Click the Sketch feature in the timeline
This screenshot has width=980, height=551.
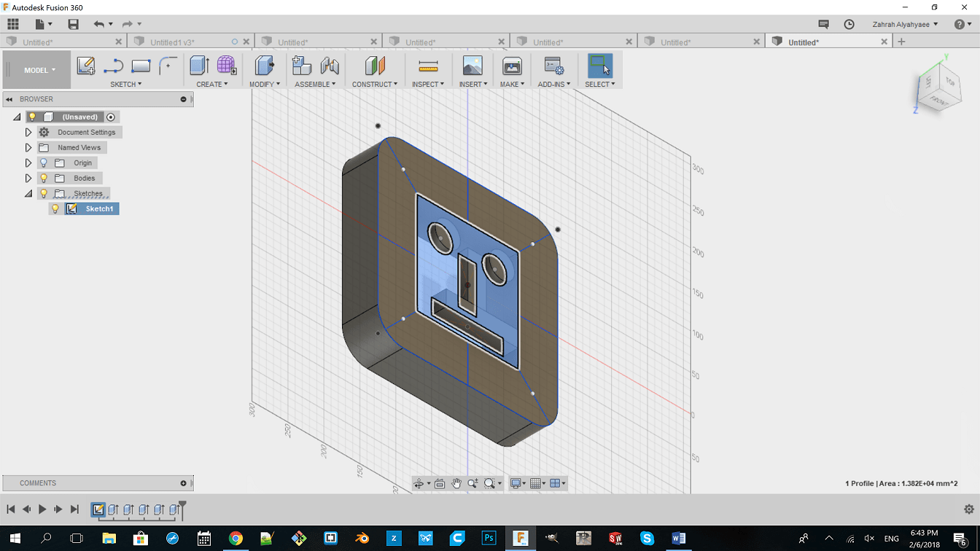click(x=98, y=509)
